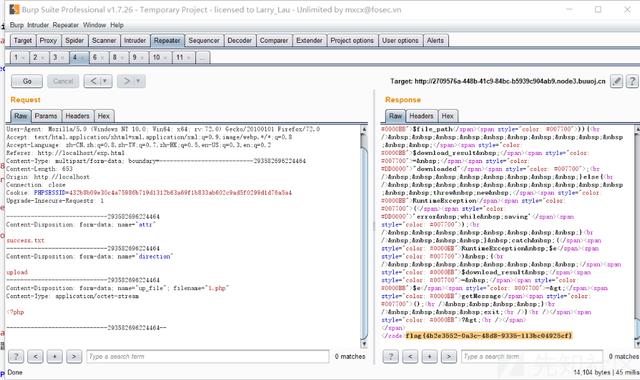
Task: Switch to the Sequencer tool tab
Action: tap(204, 40)
